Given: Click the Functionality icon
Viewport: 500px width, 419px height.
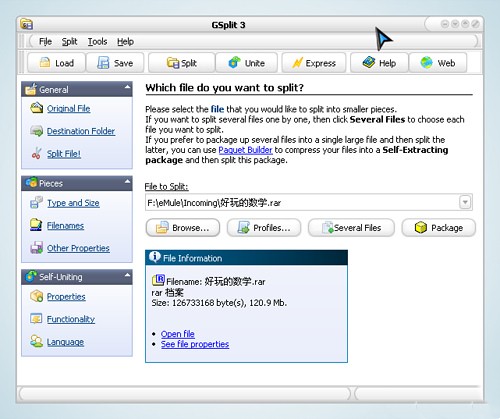Looking at the screenshot, I should point(36,319).
